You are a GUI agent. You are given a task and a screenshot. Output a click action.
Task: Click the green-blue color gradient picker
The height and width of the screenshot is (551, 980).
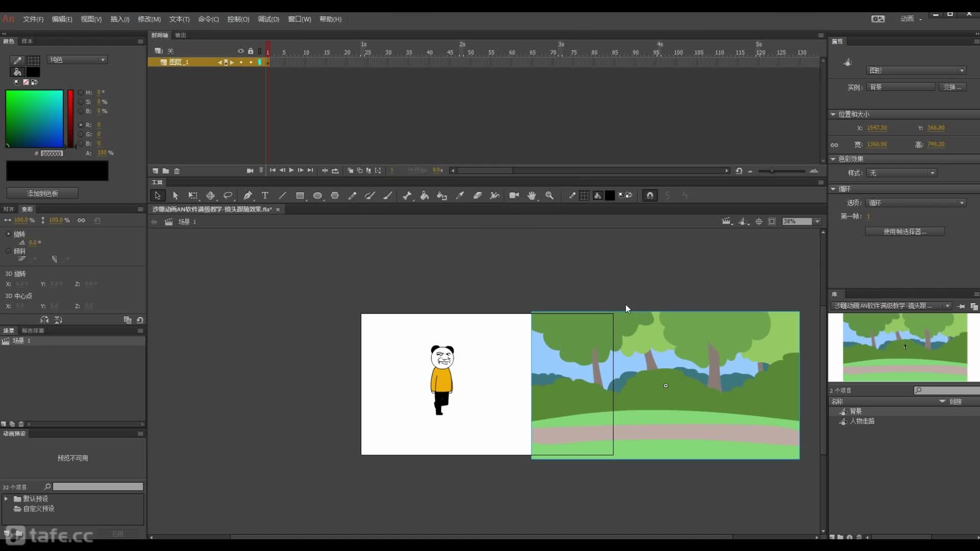pos(34,119)
